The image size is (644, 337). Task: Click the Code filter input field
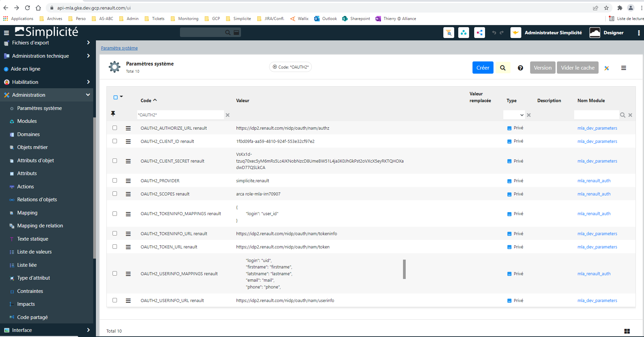tap(180, 115)
